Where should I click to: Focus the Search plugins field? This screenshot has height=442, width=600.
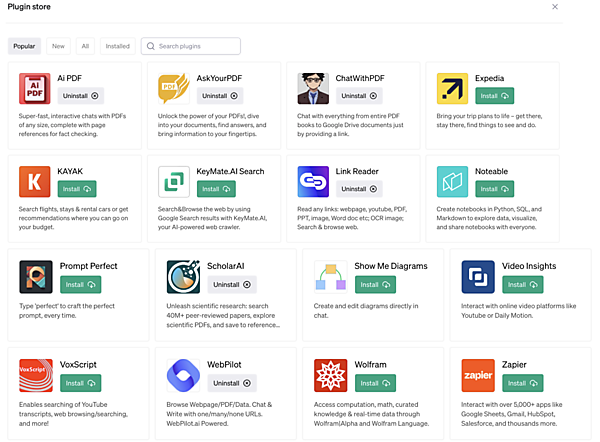197,46
